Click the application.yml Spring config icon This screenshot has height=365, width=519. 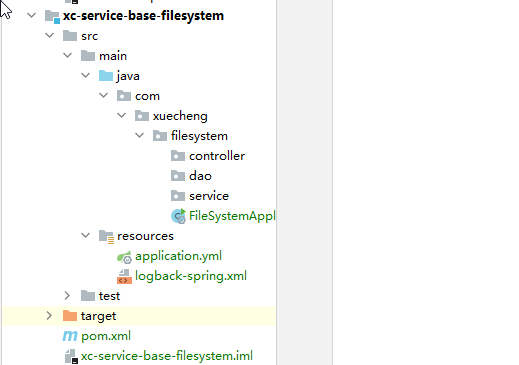click(x=124, y=257)
